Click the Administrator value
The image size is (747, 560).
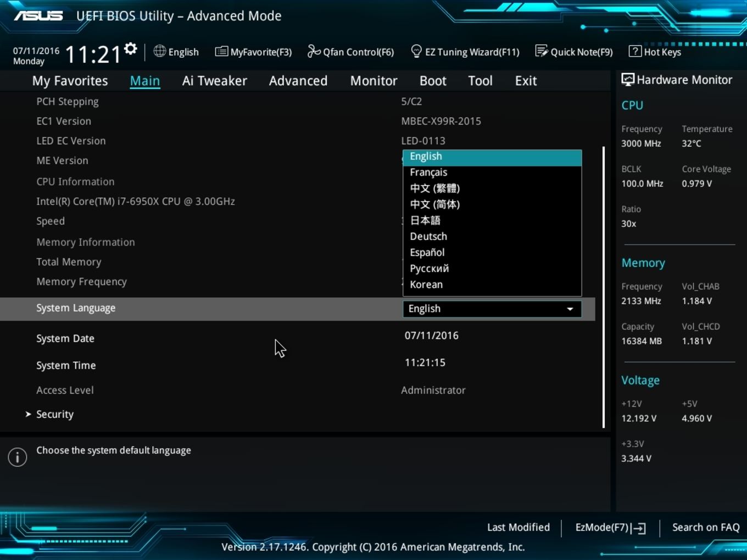tap(433, 390)
